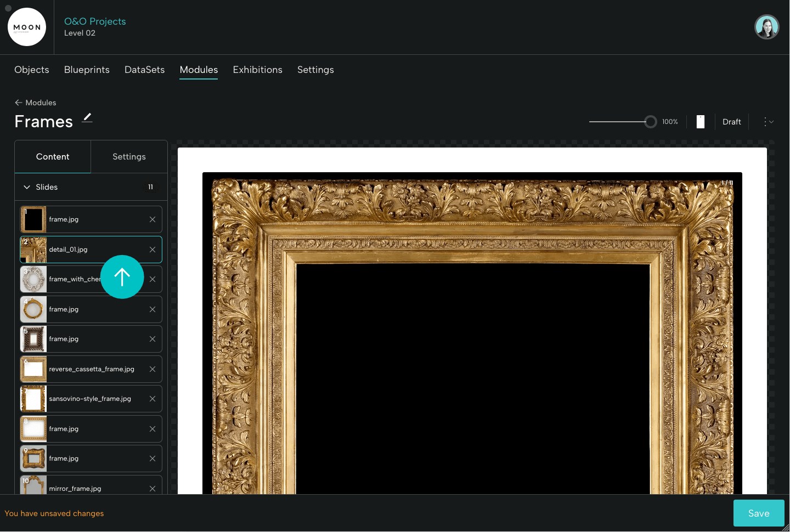790x532 pixels.
Task: Remove the mirror_frame.jpg slide
Action: (x=153, y=488)
